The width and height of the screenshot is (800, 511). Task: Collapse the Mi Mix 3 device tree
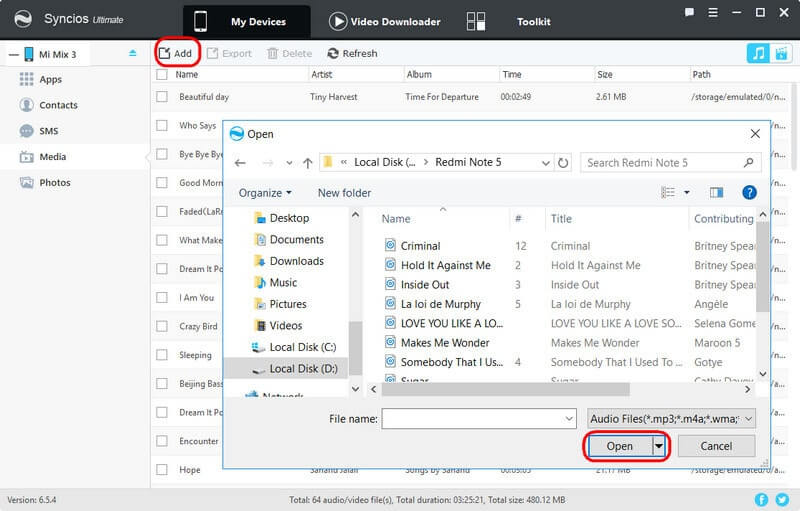[x=14, y=54]
